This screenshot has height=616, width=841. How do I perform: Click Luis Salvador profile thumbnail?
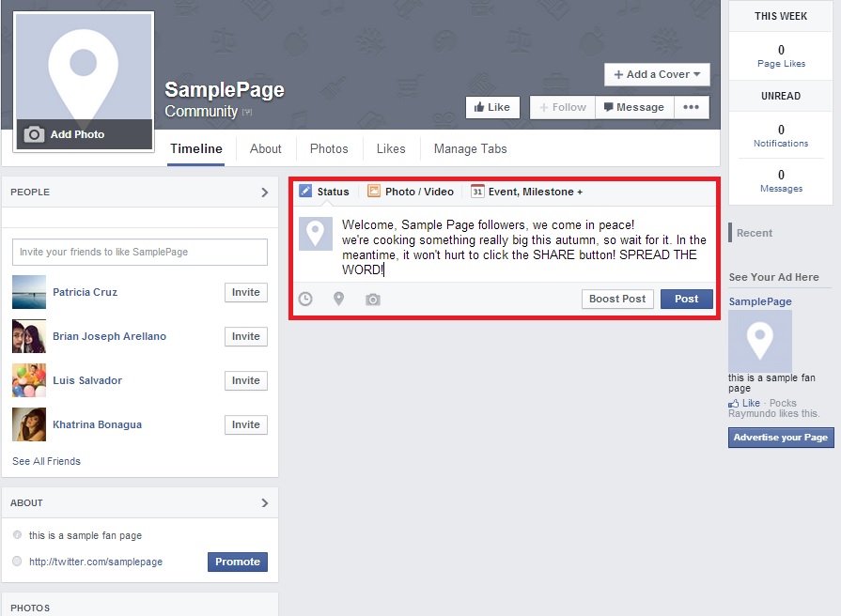point(29,380)
